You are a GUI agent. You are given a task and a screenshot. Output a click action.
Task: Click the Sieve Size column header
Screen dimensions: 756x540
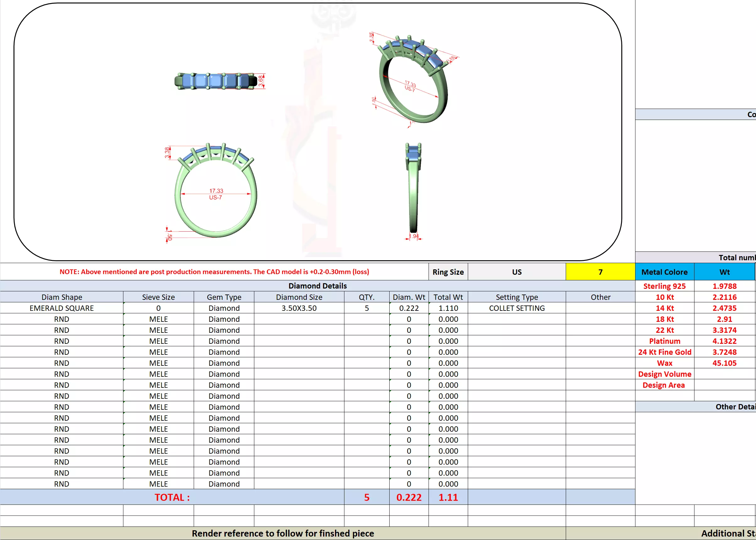[158, 297]
